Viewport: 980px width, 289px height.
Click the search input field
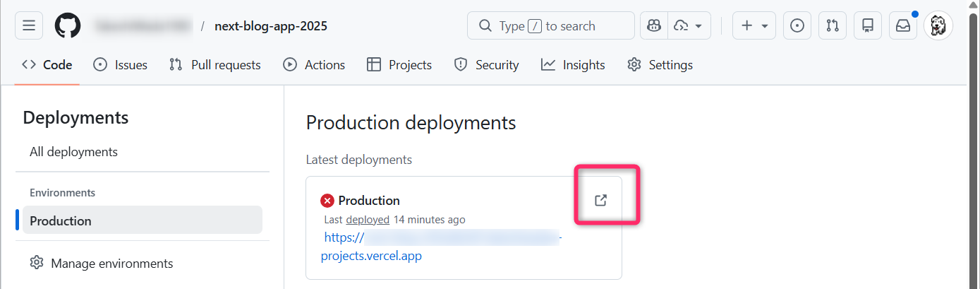550,26
